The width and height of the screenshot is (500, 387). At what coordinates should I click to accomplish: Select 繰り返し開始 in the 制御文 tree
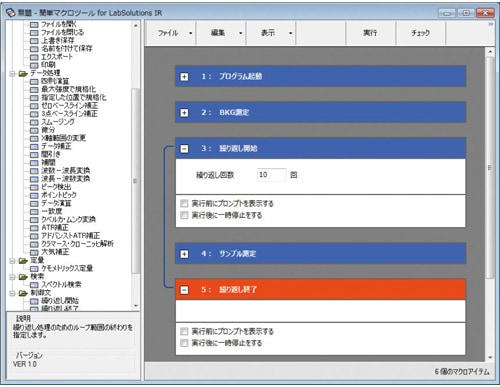click(60, 301)
